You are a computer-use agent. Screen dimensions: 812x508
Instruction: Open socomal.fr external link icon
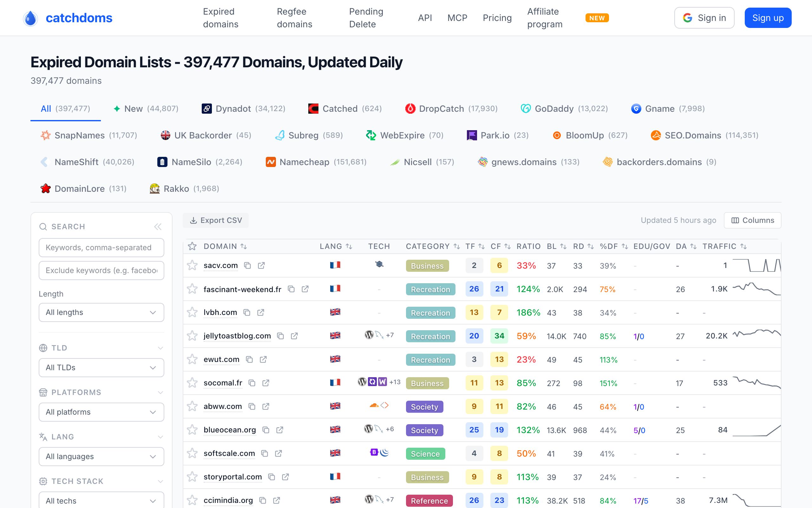tap(266, 383)
